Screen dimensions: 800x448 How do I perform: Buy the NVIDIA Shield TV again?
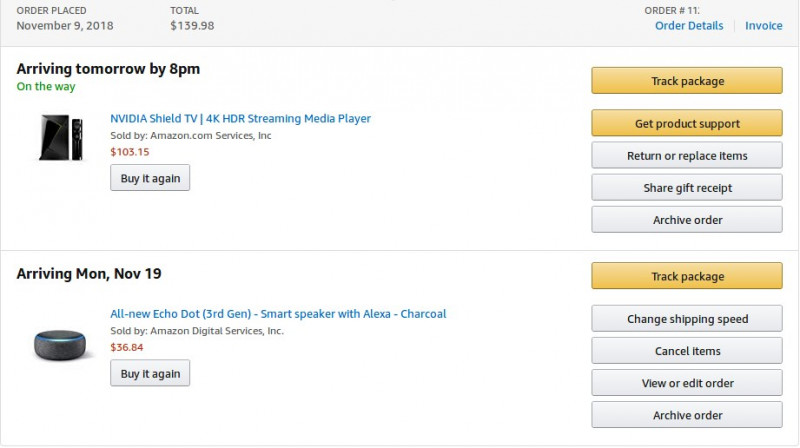(x=150, y=178)
